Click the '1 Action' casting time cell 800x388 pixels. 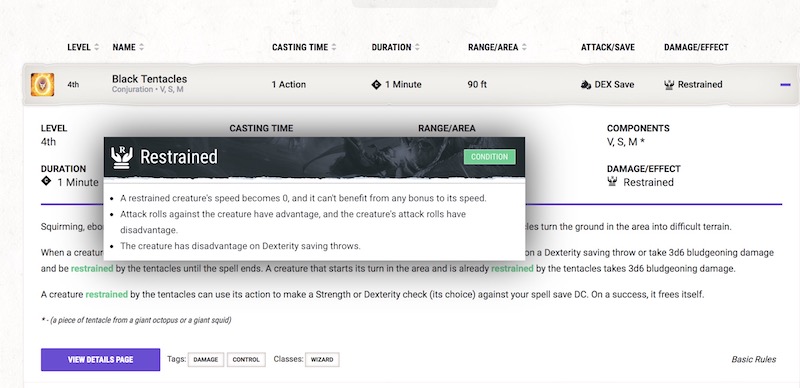tap(289, 85)
